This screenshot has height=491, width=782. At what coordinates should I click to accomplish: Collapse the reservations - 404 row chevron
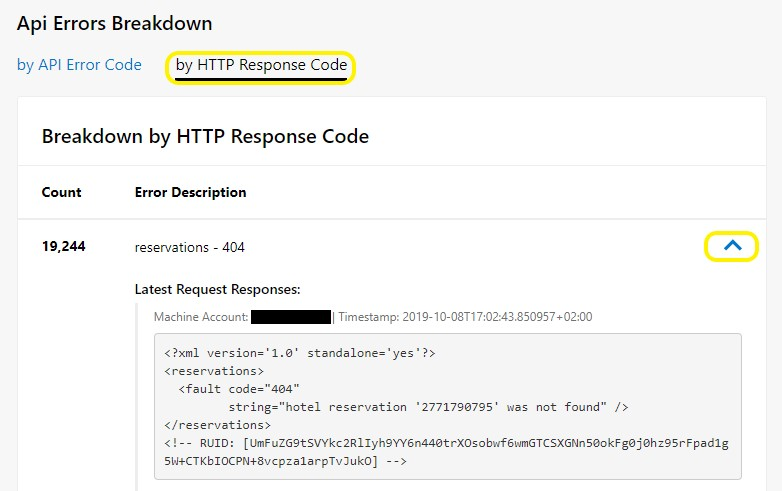(x=732, y=245)
